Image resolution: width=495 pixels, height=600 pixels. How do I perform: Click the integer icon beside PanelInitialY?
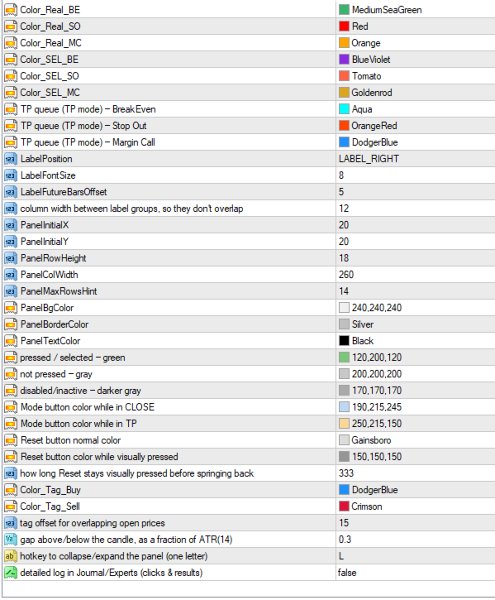tap(11, 241)
